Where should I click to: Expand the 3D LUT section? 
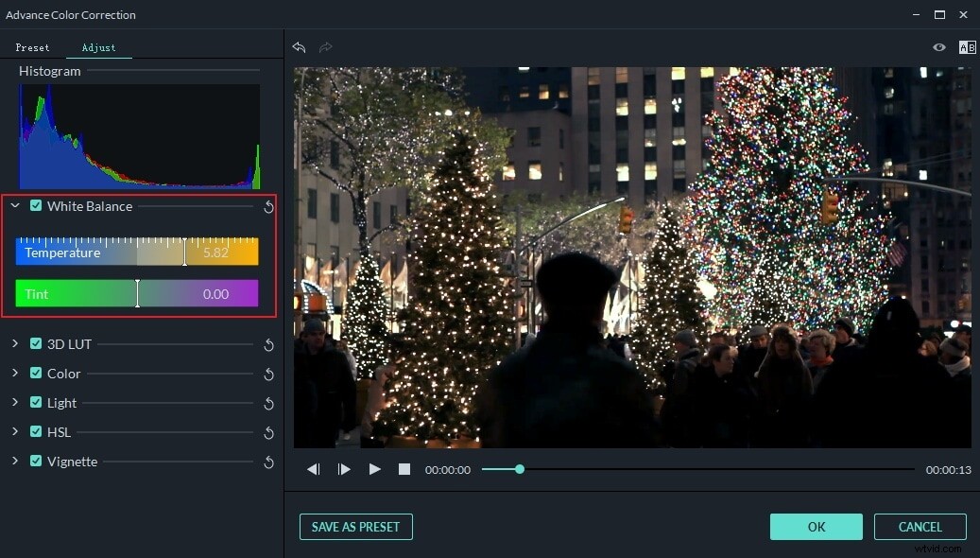pyautogui.click(x=15, y=344)
